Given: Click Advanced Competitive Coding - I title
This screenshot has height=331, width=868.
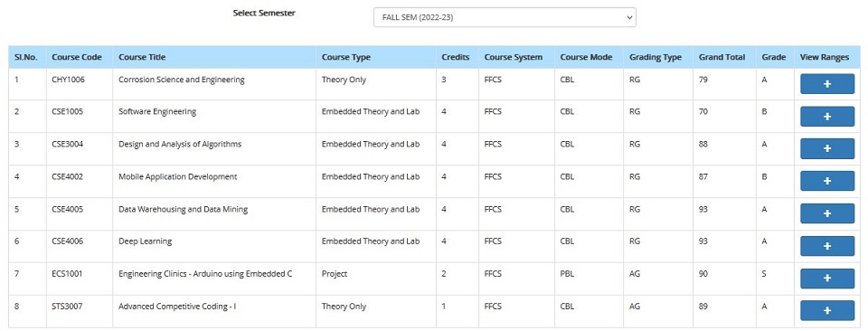Looking at the screenshot, I should 177,306.
